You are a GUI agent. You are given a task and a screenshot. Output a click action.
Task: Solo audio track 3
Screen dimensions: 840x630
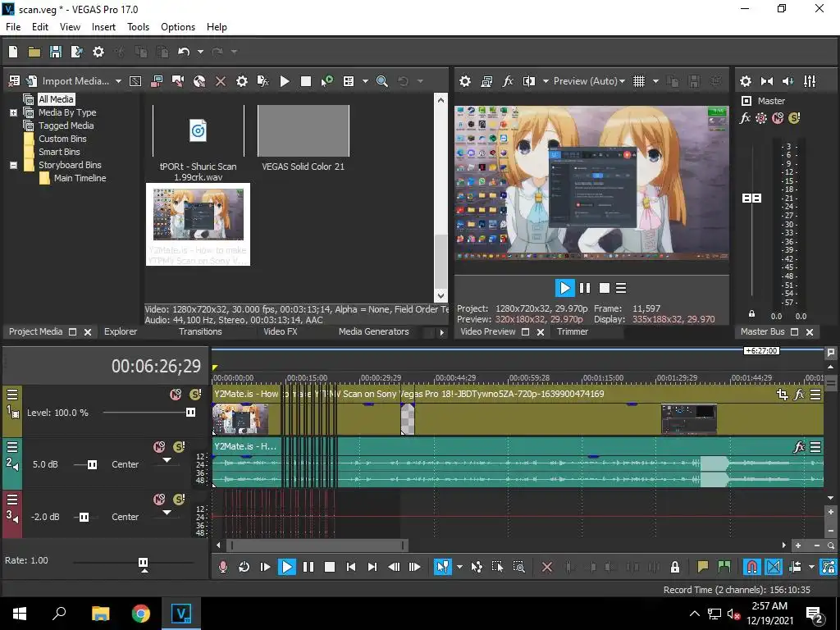pyautogui.click(x=179, y=500)
